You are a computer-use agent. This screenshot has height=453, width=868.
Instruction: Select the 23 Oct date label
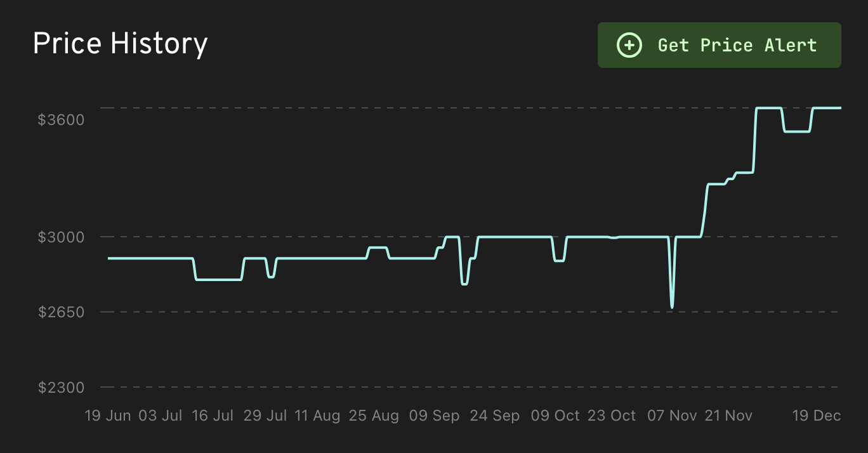tap(612, 416)
